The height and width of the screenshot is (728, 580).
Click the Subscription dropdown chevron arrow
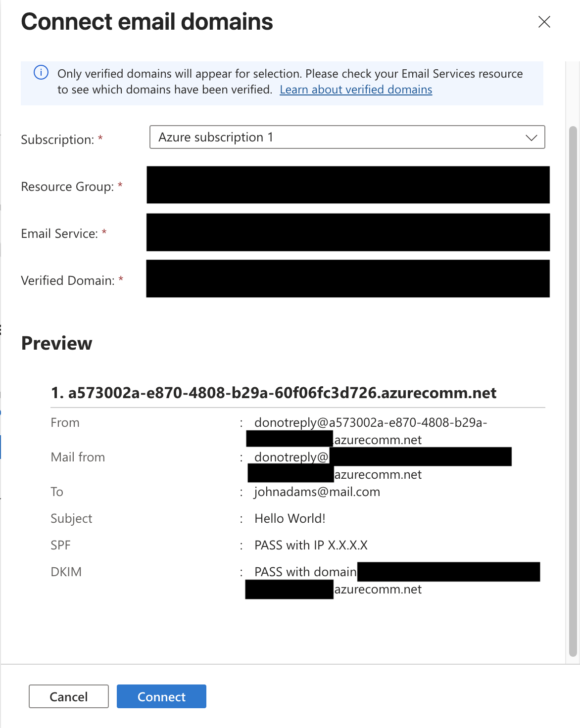pos(531,137)
